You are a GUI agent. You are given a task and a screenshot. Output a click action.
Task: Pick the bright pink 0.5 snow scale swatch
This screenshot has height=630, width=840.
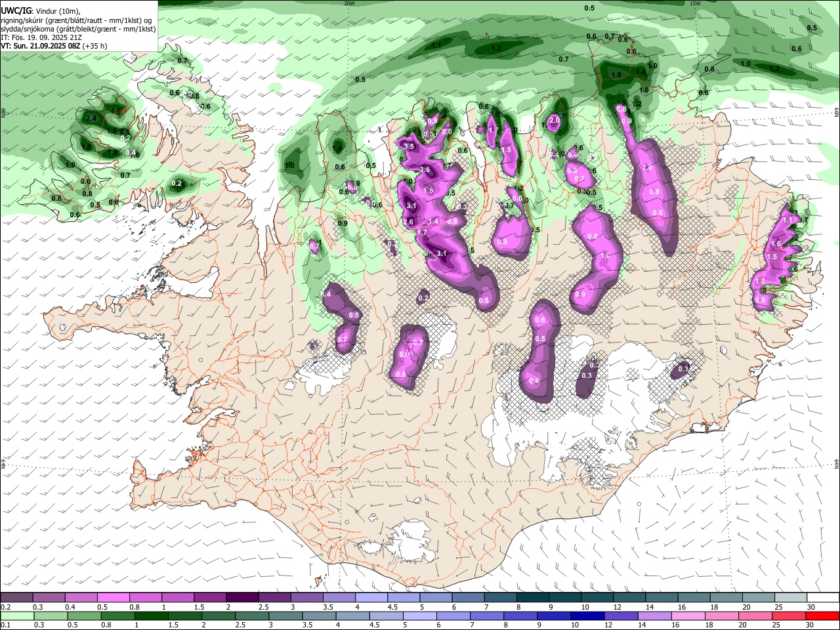tap(113, 598)
